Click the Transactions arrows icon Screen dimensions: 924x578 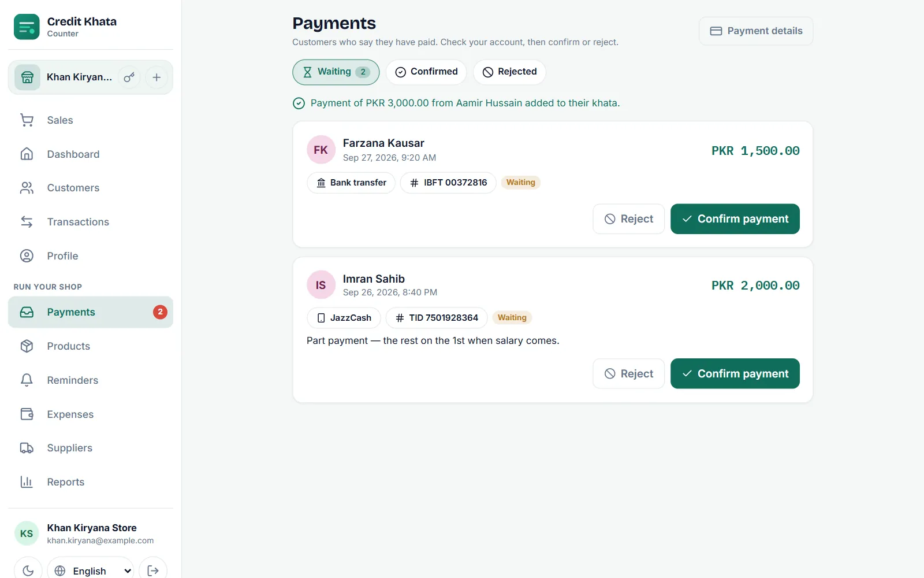27,222
